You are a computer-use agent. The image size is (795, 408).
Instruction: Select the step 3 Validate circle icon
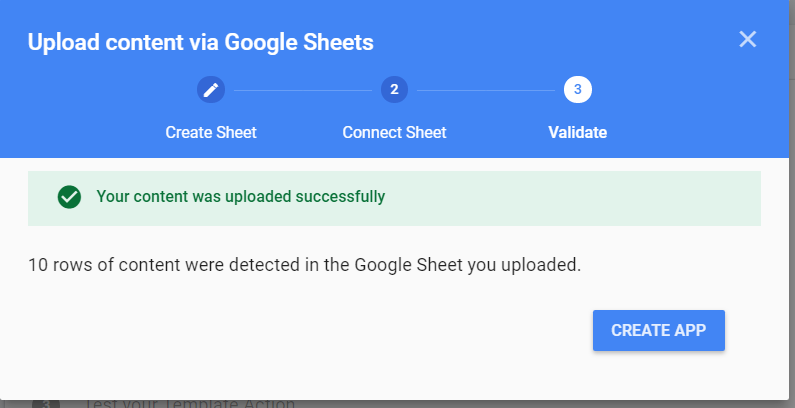577,90
